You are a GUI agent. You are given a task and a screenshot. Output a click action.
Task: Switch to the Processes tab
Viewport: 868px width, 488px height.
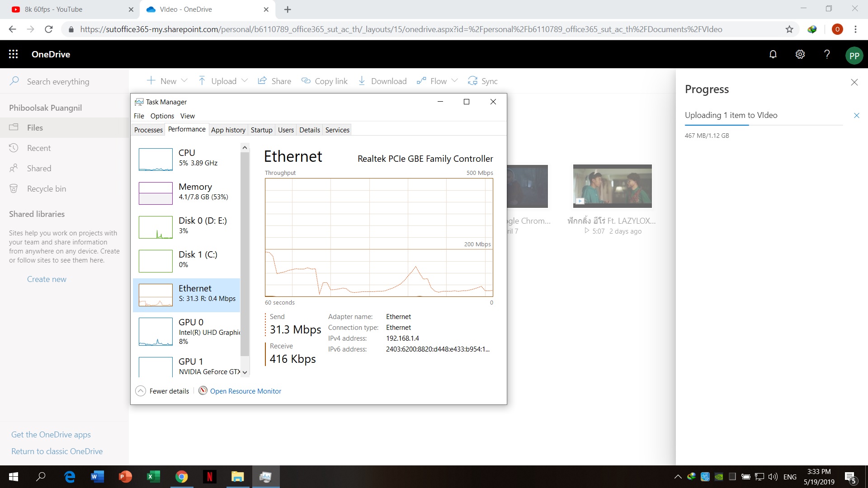[148, 130]
